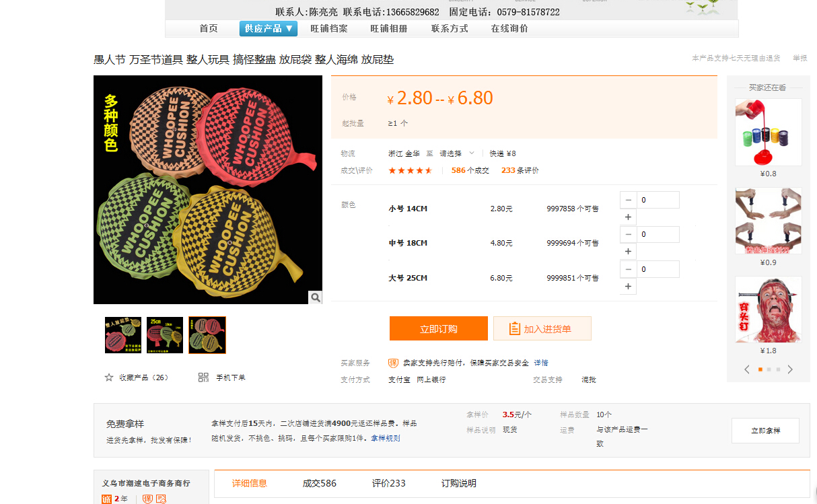Switch to the 成交586 tab
The height and width of the screenshot is (504, 817).
click(x=319, y=483)
